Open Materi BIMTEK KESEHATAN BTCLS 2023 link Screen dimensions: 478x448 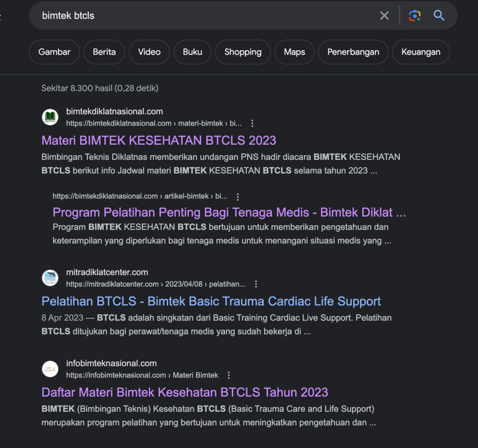pos(159,140)
